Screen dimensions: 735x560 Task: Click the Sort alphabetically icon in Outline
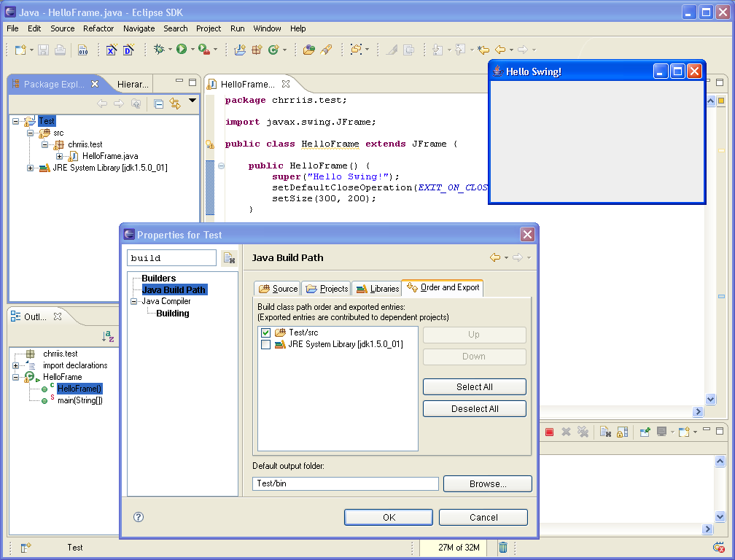click(x=108, y=336)
